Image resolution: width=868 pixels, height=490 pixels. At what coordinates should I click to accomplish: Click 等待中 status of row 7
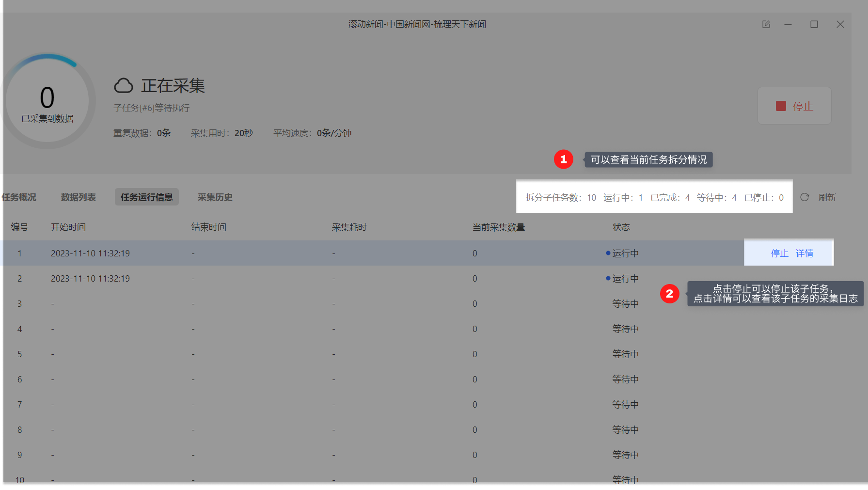(x=626, y=405)
